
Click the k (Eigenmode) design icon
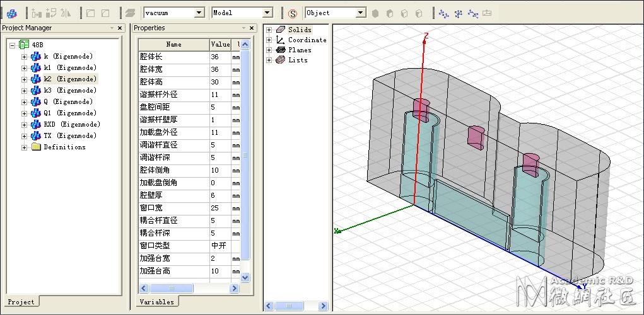[36, 56]
